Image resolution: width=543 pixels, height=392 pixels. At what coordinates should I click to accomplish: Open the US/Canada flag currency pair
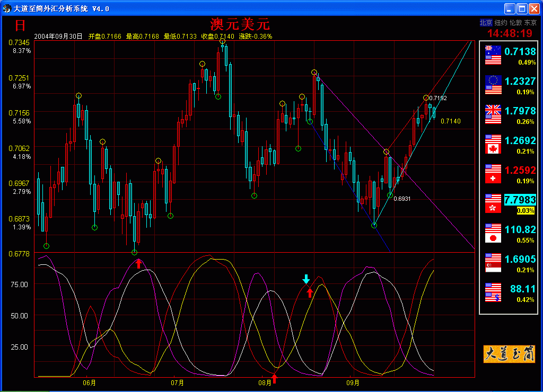point(493,144)
